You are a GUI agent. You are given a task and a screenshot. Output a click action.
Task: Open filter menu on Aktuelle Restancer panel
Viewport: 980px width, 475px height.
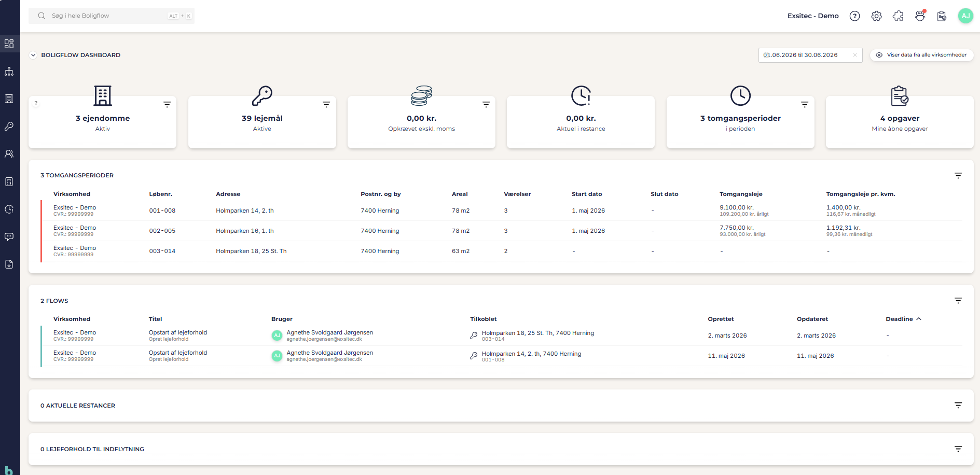[958, 405]
